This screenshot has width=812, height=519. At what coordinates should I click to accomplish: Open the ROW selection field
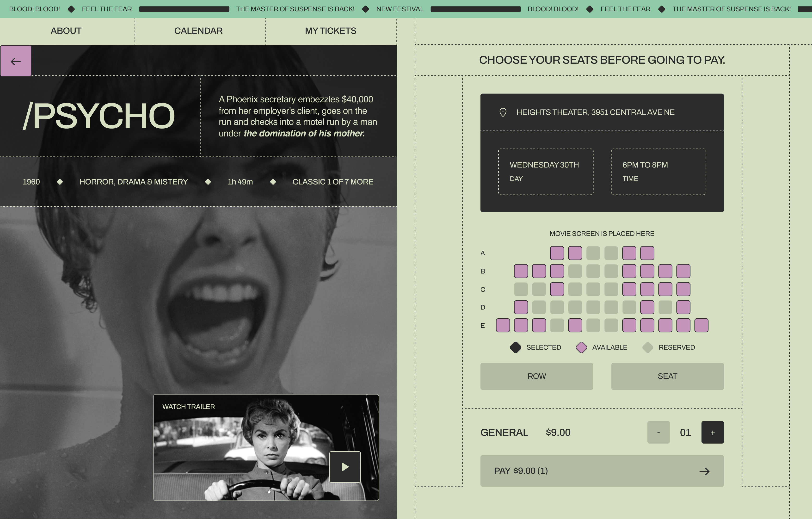(x=536, y=376)
